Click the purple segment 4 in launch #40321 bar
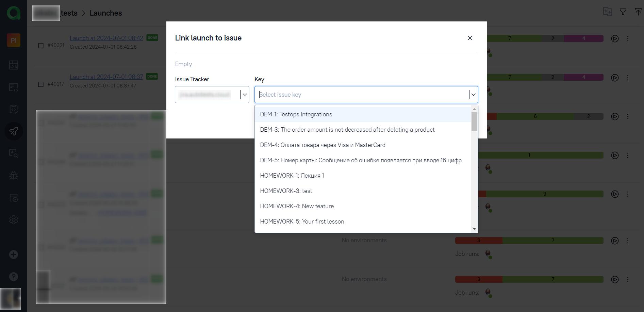The image size is (644, 312). point(584,38)
